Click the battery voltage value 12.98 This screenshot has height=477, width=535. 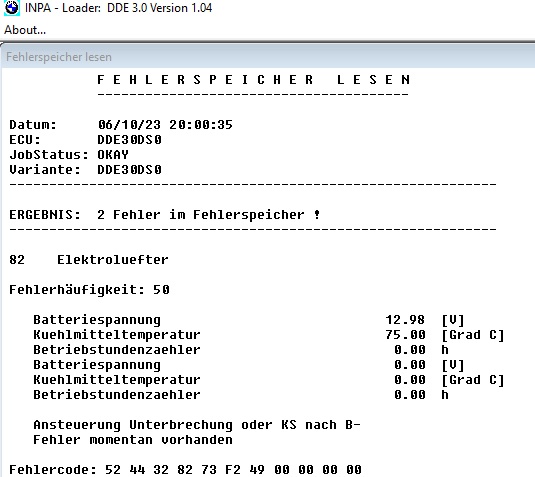tap(405, 320)
